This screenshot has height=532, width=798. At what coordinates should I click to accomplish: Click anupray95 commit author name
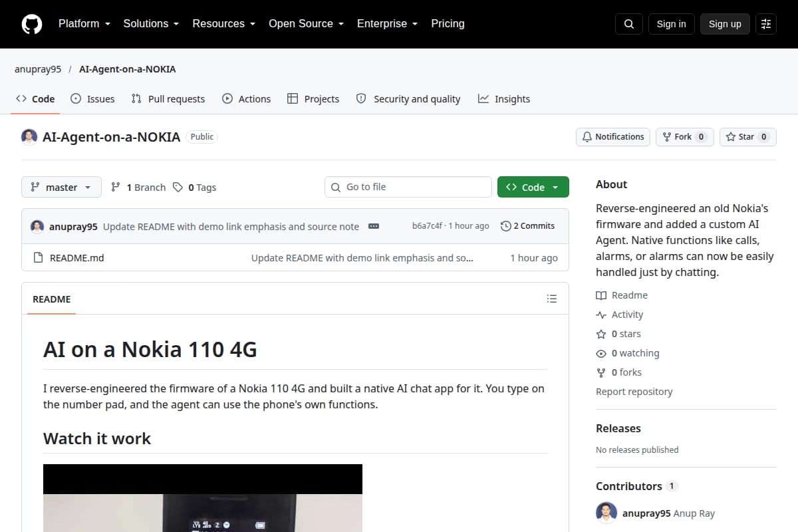pos(73,227)
